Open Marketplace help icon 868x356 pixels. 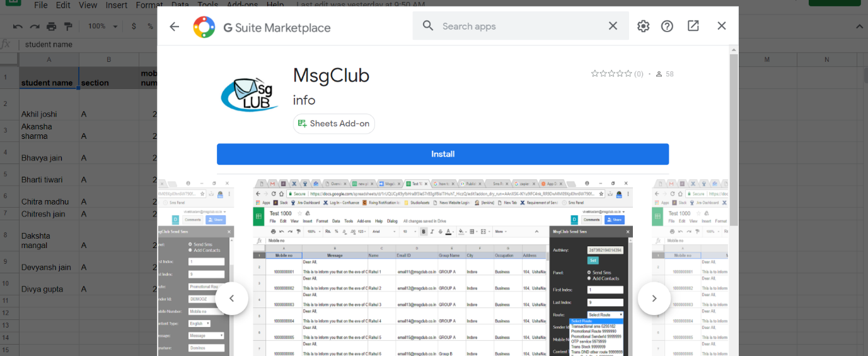click(x=667, y=26)
